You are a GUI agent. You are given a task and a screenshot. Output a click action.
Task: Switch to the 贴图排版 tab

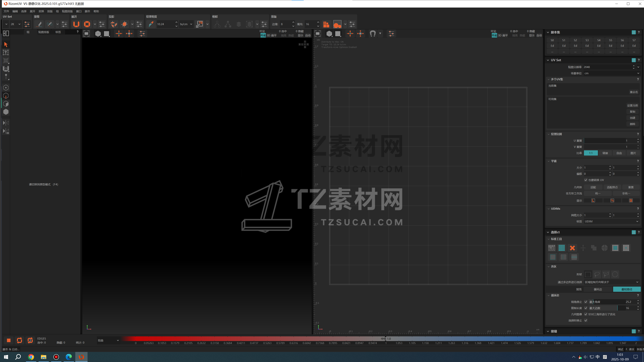43,32
